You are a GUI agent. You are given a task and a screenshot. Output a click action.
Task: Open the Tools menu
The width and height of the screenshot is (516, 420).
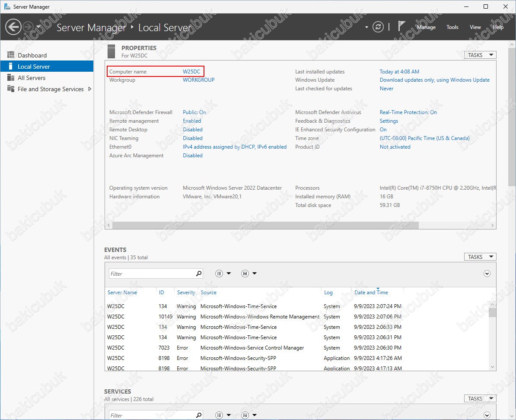coord(452,27)
